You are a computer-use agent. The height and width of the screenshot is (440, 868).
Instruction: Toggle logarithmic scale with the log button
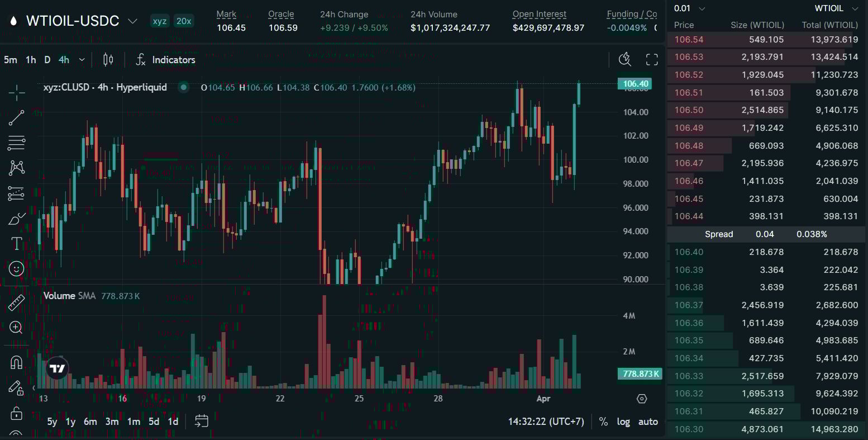pyautogui.click(x=623, y=422)
